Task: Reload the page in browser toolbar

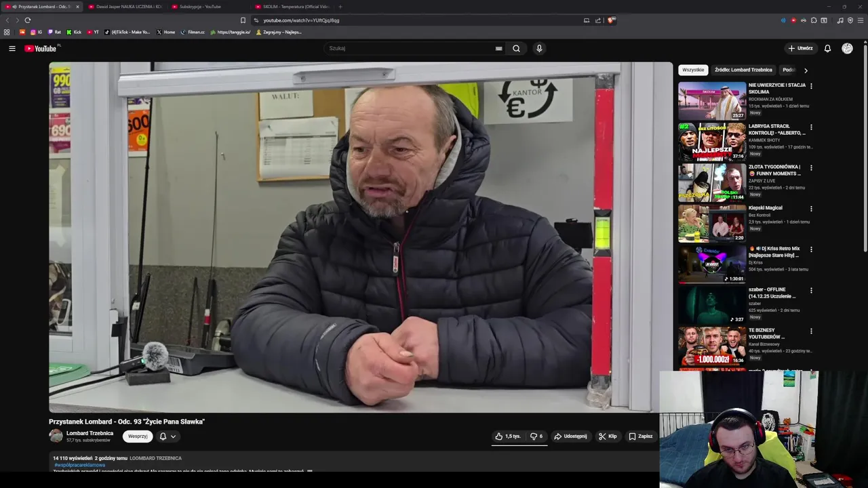Action: [x=28, y=20]
